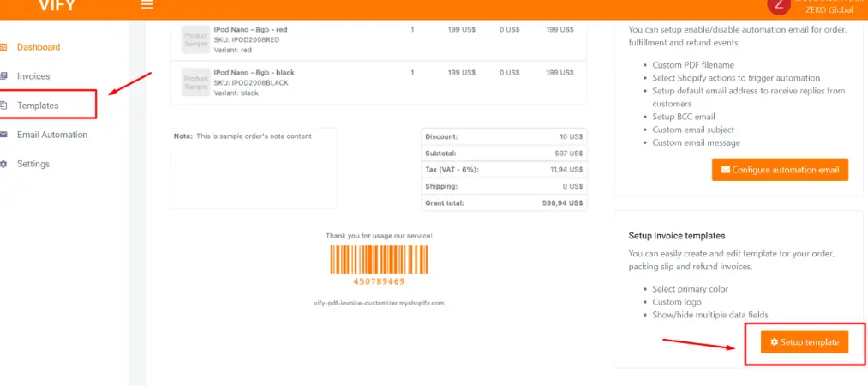868x386 pixels.
Task: Click the 'Tax (VAT - 6%):' label
Action: [452, 170]
